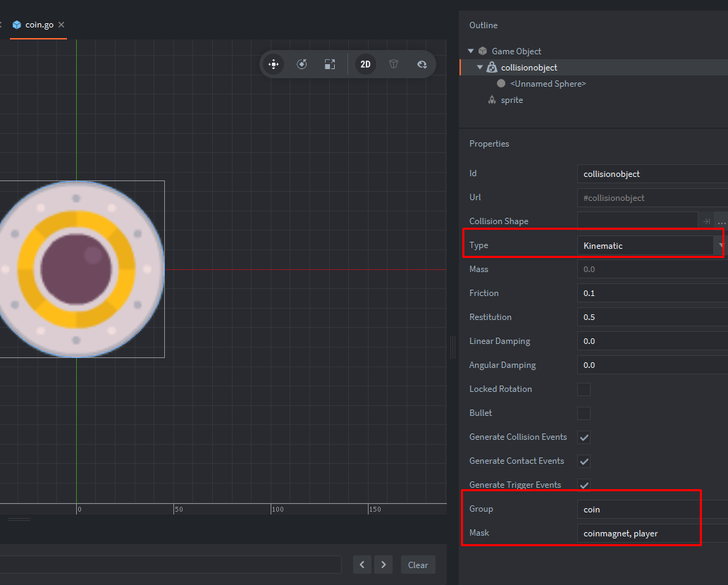
Task: Edit the Angular Damping field
Action: point(653,365)
